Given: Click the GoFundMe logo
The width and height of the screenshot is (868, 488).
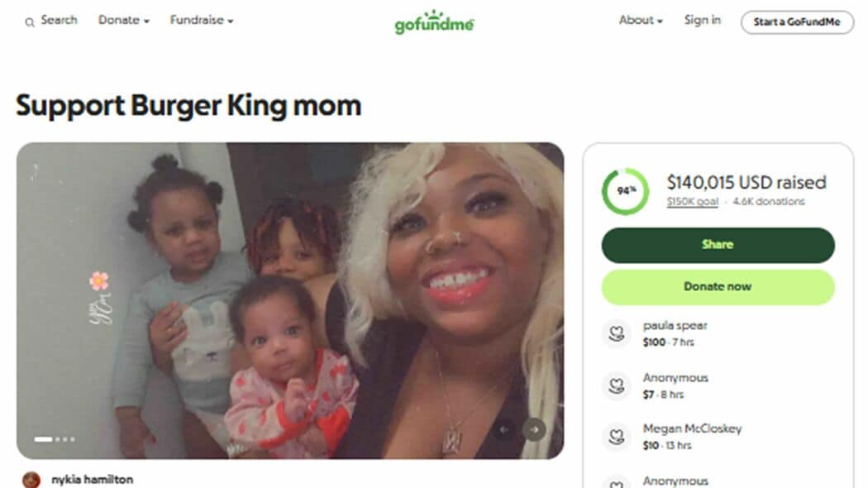Looking at the screenshot, I should (434, 22).
